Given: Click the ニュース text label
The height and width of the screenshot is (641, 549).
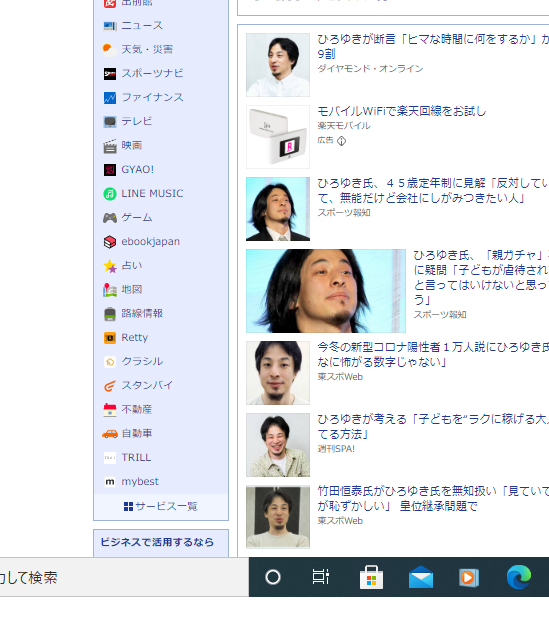Looking at the screenshot, I should pos(142,26).
